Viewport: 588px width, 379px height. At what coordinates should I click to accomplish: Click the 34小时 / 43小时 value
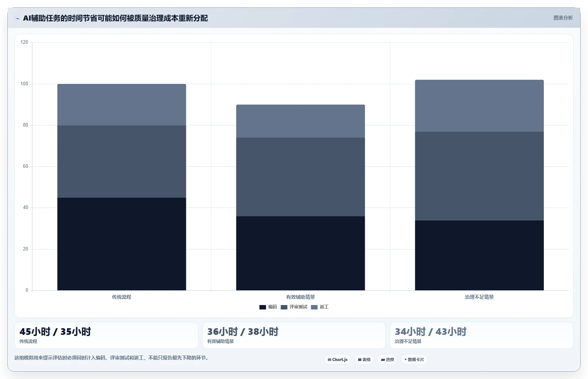(430, 332)
